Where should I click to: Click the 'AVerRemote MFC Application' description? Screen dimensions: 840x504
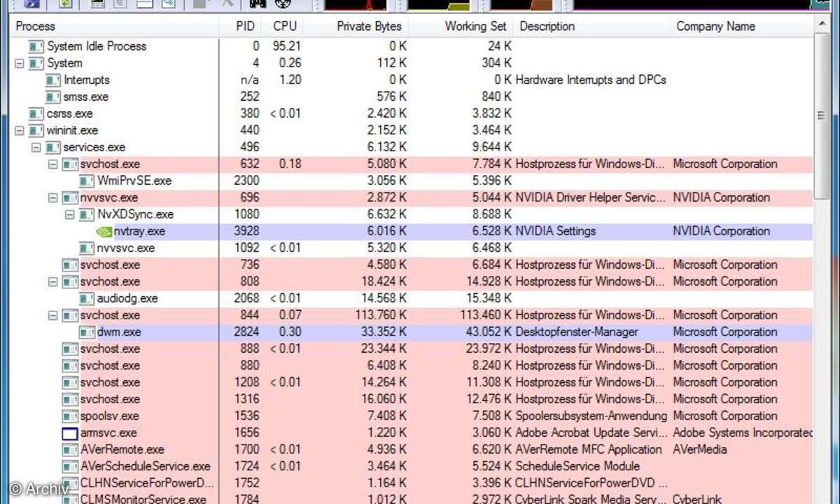tap(589, 449)
